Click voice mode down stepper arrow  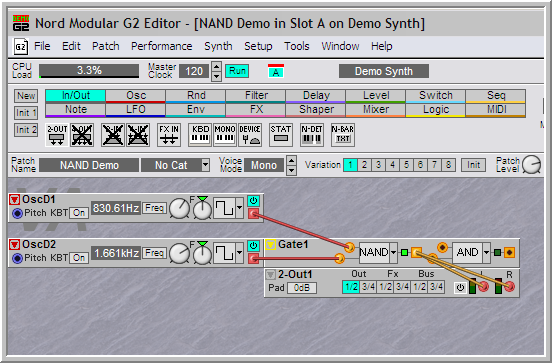tap(291, 170)
